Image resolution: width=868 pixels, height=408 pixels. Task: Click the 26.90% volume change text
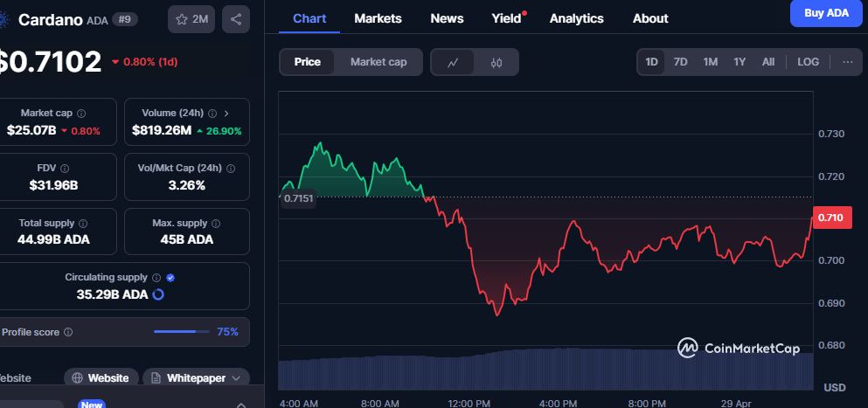point(224,131)
